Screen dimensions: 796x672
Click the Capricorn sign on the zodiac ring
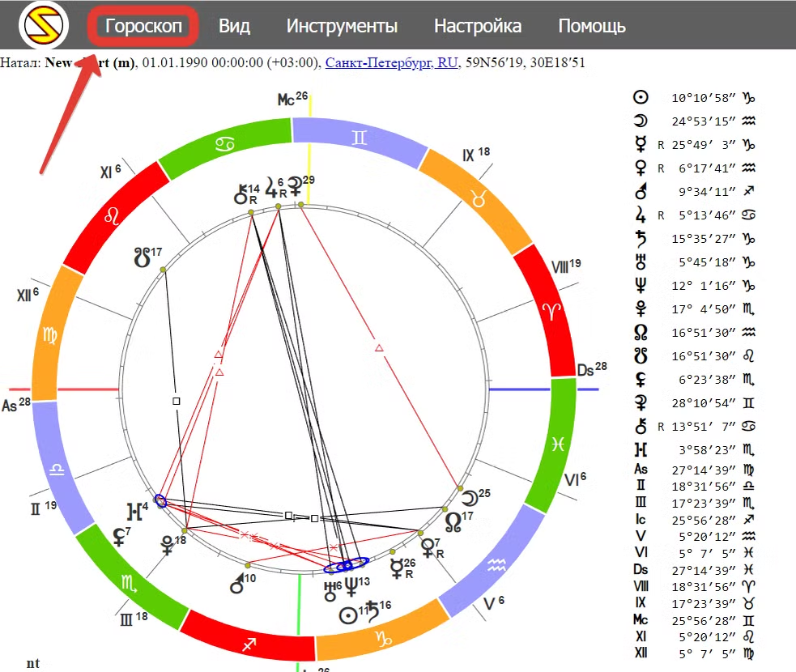point(384,639)
